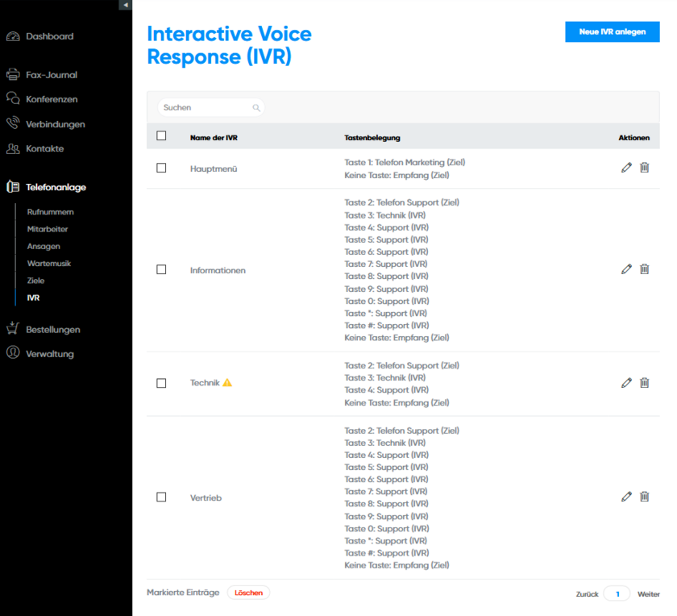Screen dimensions: 677x616
Task: Edit the Informationen IVR via pencil icon
Action: click(626, 269)
